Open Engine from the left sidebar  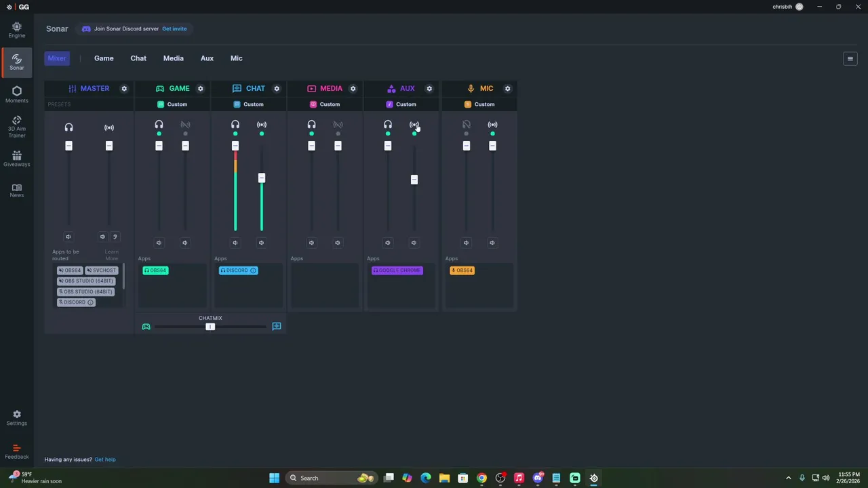(17, 30)
